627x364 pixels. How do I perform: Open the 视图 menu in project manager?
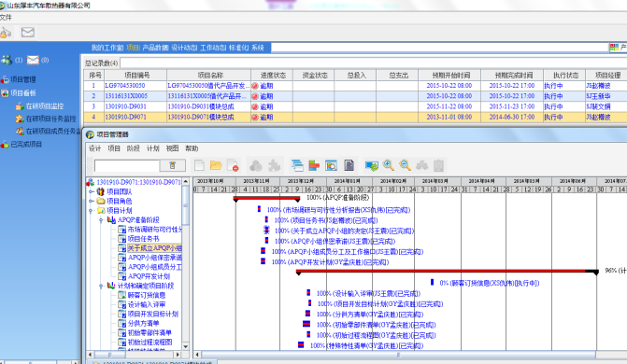click(172, 148)
